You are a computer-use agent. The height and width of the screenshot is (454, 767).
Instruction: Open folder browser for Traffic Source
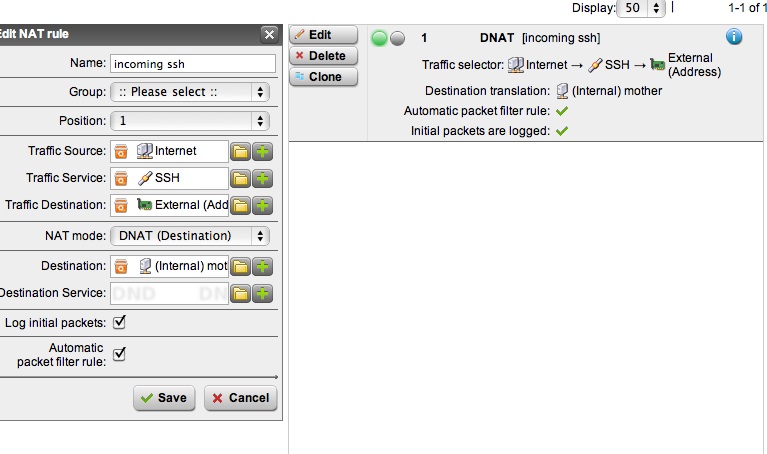point(240,151)
